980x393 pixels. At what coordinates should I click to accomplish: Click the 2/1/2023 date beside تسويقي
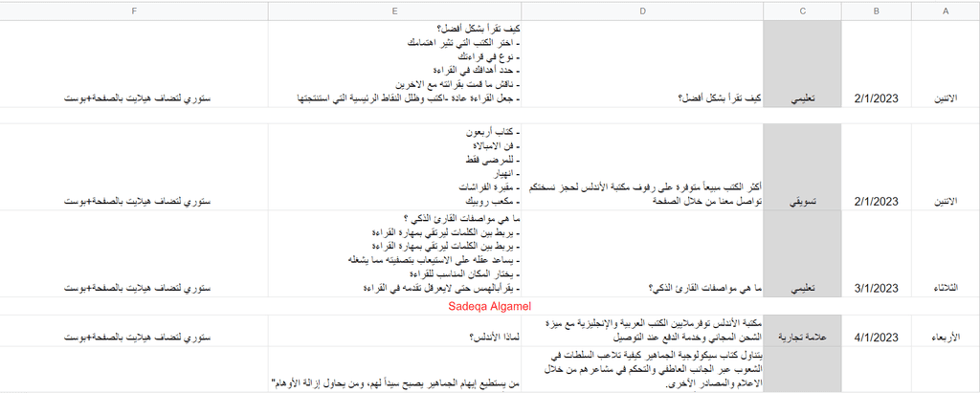[x=877, y=166]
